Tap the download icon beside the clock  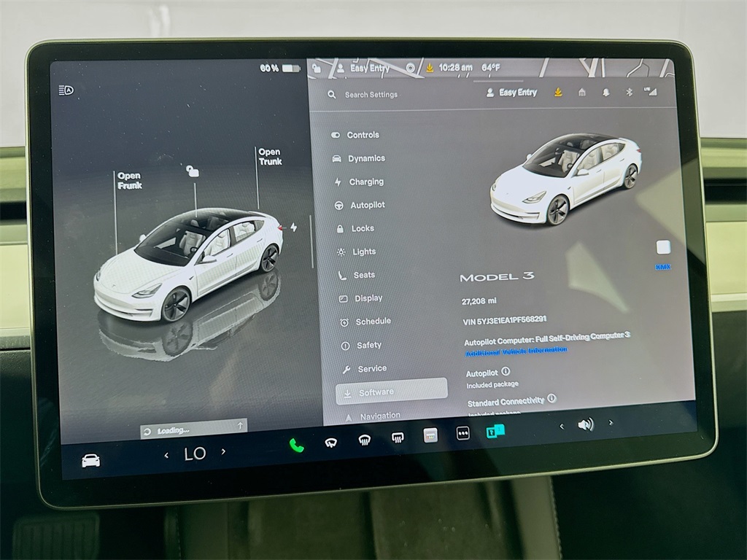[x=430, y=68]
